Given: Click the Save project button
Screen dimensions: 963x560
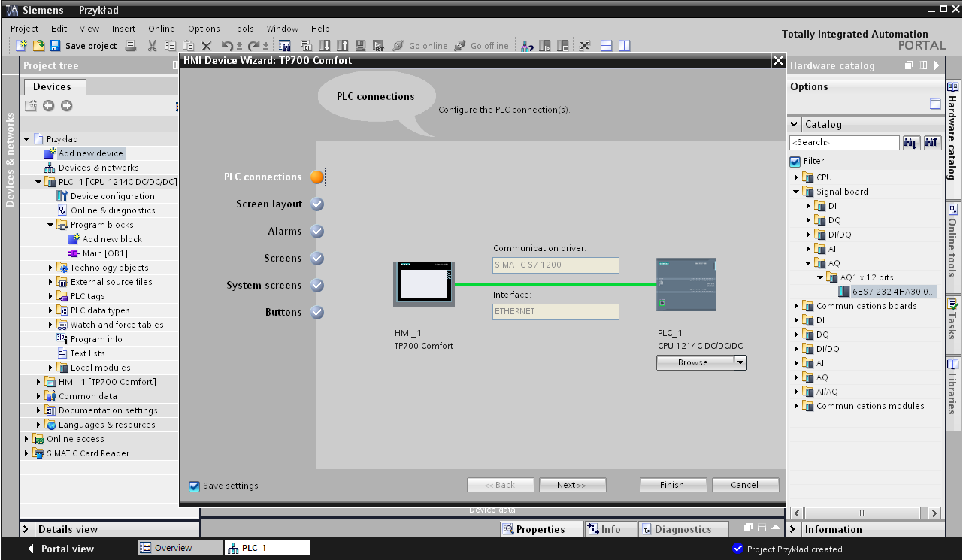Looking at the screenshot, I should click(x=83, y=46).
